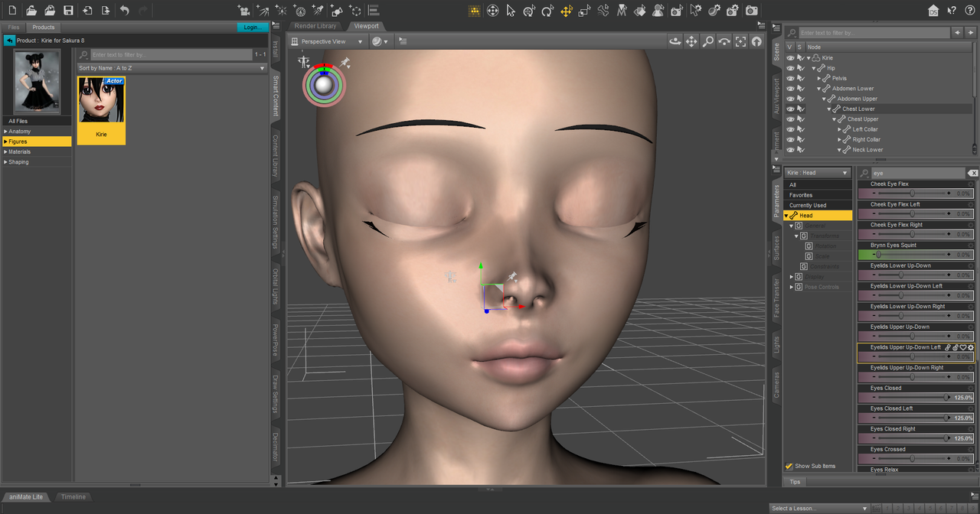The height and width of the screenshot is (514, 980).
Task: Open the Sort by Name dropdown
Action: point(171,68)
